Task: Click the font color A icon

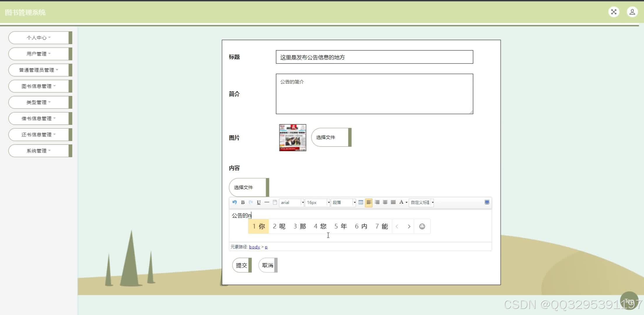Action: point(401,202)
